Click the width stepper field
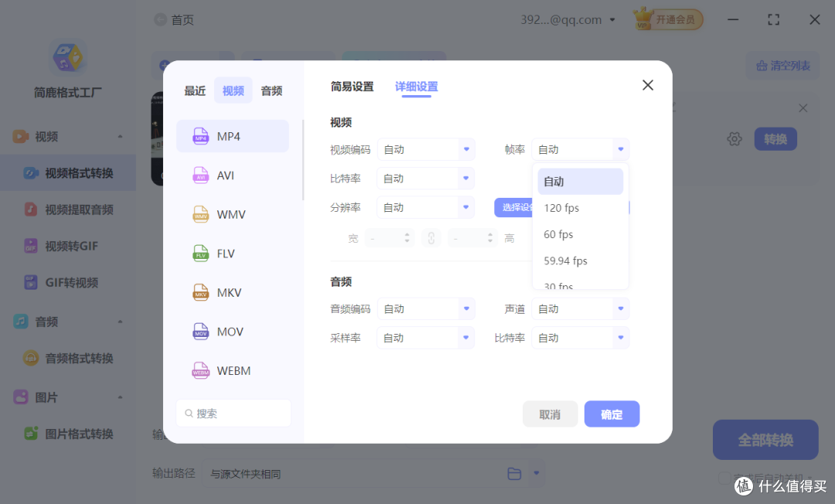Screen dimensions: 835x504 click(x=390, y=238)
